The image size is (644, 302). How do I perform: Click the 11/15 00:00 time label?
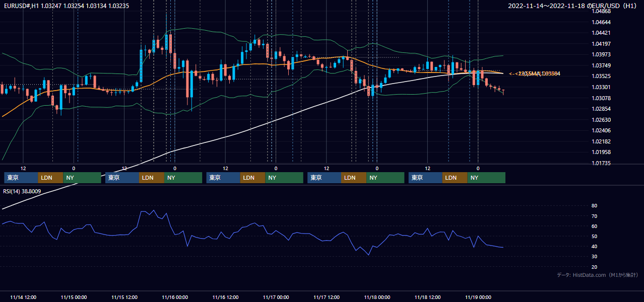point(74,297)
